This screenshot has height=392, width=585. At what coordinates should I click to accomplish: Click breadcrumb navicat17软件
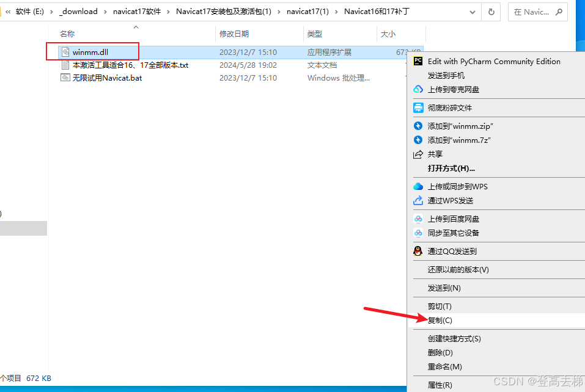(137, 12)
